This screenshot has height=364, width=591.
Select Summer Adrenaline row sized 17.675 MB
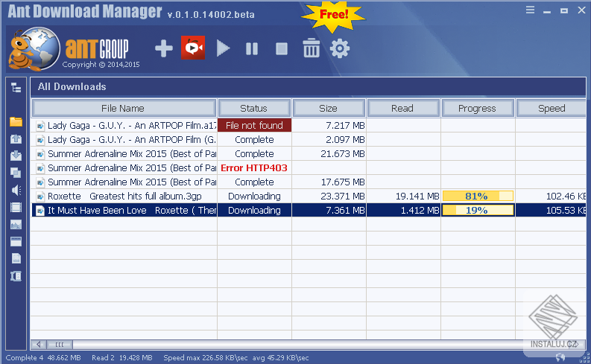pos(132,182)
